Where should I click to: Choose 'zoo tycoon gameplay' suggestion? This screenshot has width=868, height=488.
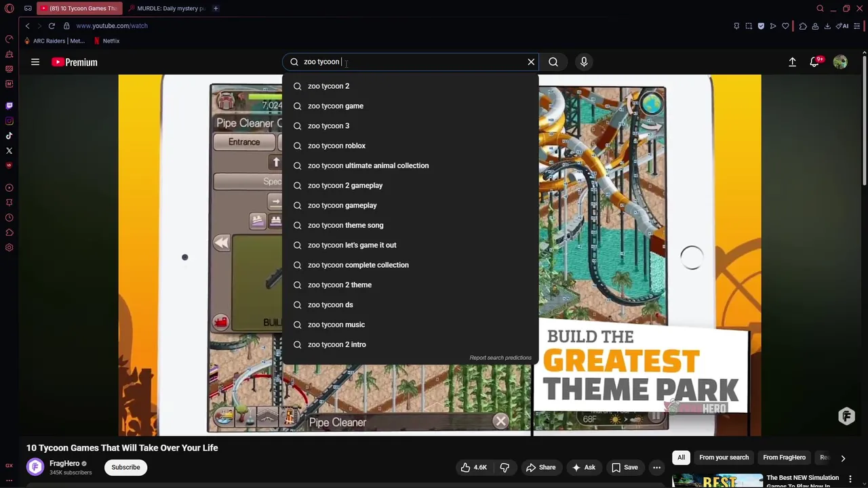tap(410, 205)
